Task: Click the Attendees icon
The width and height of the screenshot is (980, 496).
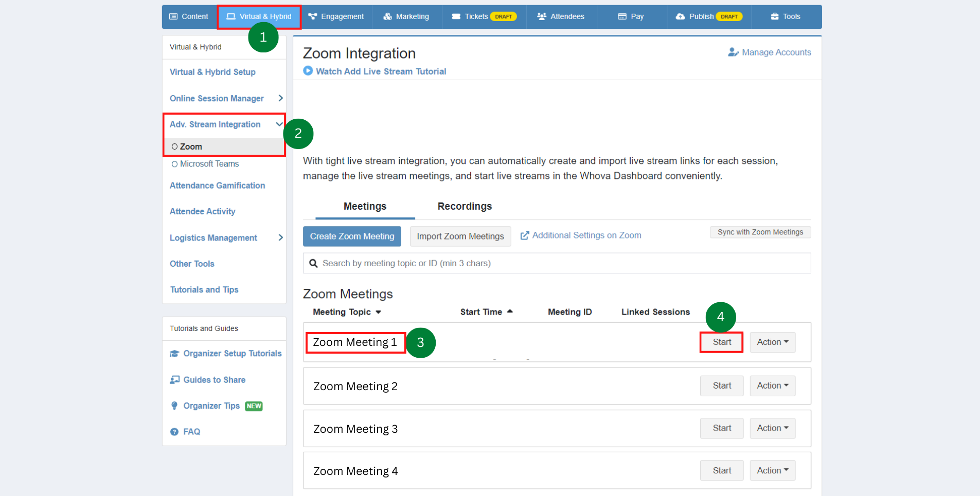Action: click(541, 16)
